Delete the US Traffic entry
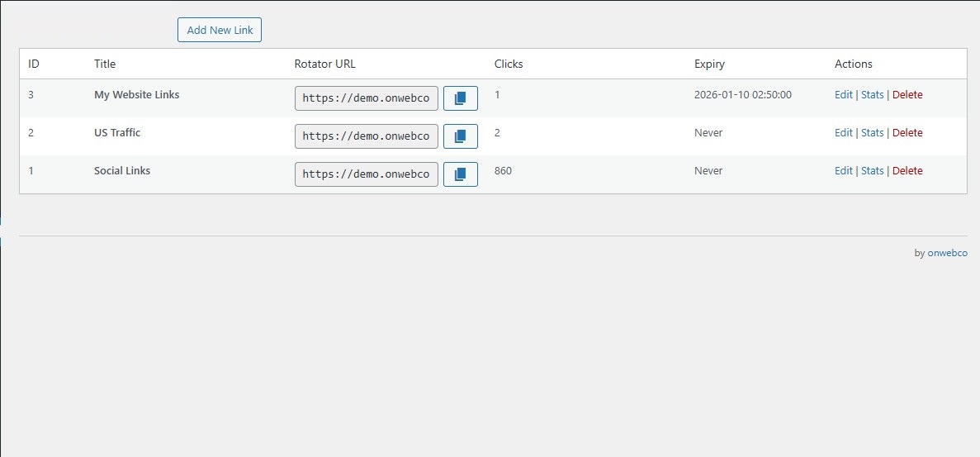 click(907, 132)
